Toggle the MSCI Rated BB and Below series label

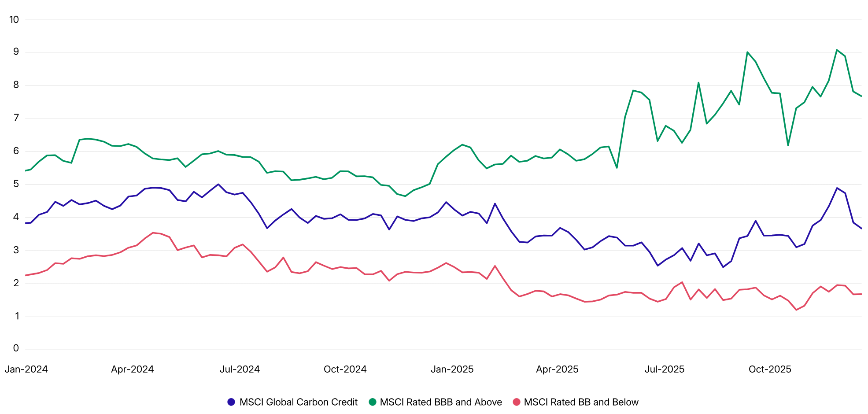[x=581, y=402]
